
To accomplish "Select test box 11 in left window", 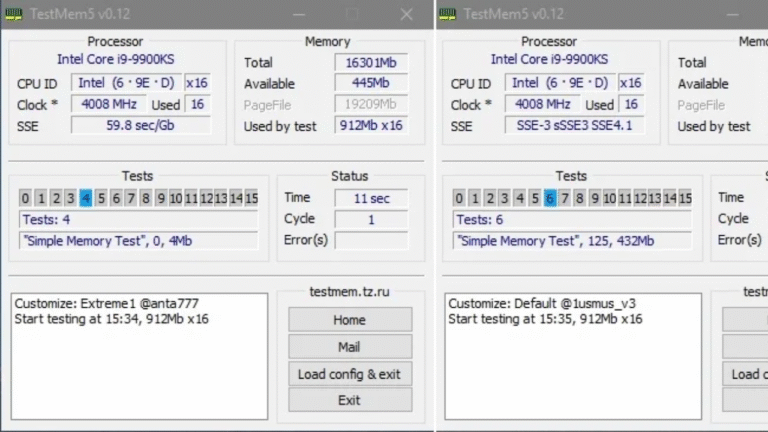I will point(191,198).
